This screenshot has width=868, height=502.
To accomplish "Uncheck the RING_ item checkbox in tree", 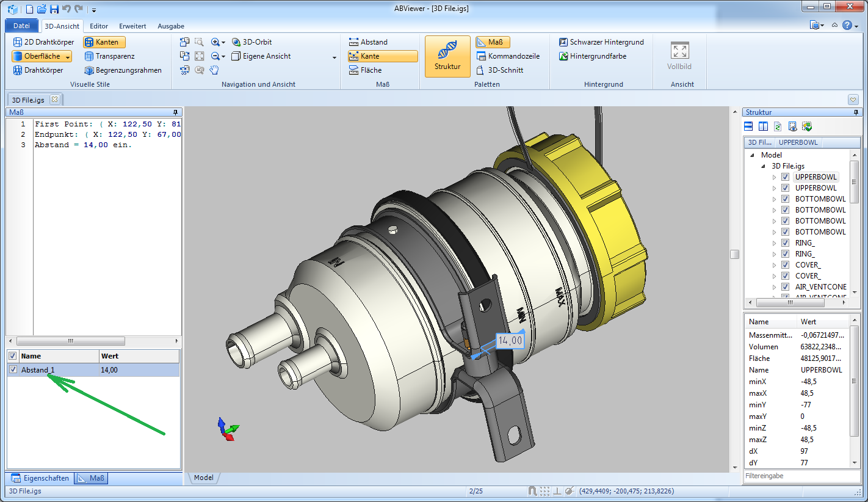I will (x=786, y=243).
